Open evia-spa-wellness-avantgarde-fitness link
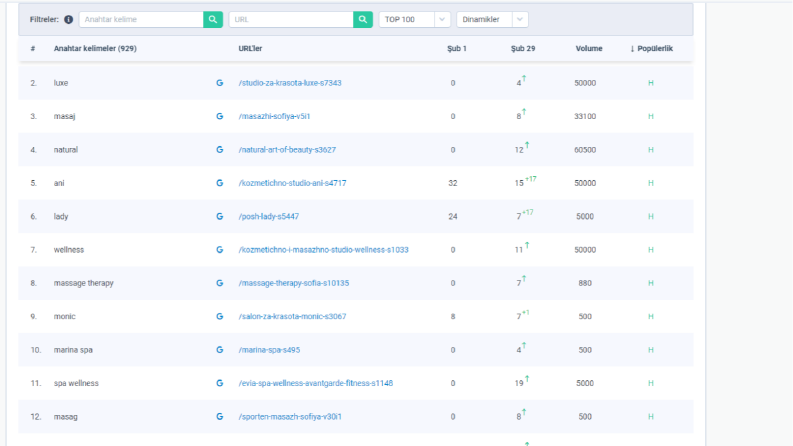The width and height of the screenshot is (793, 446). [x=316, y=383]
